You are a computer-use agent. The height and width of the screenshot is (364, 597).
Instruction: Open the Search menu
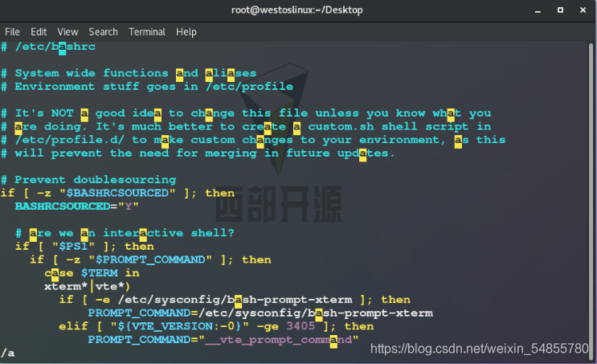pos(103,32)
